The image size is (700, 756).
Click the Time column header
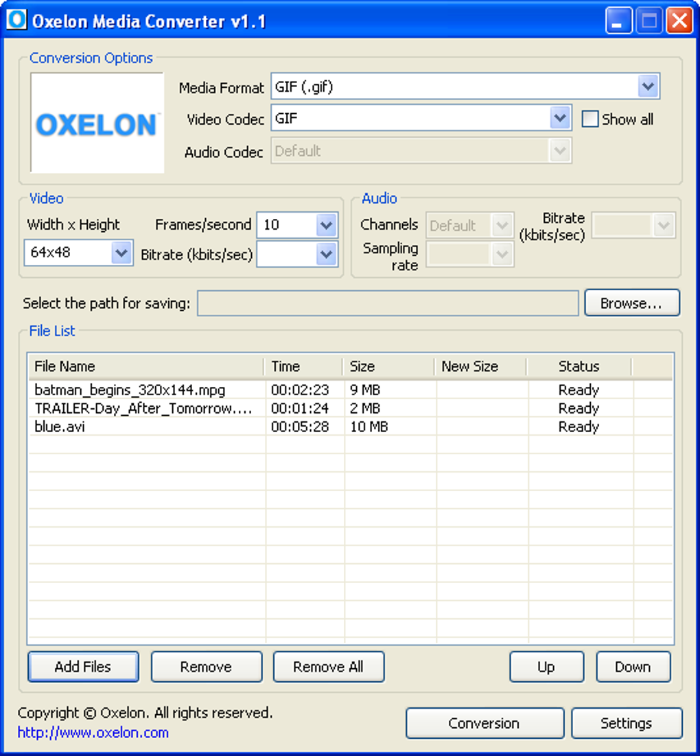303,366
